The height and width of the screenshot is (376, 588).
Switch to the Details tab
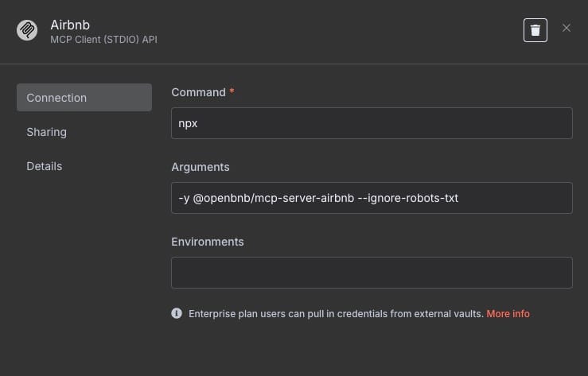[x=45, y=166]
